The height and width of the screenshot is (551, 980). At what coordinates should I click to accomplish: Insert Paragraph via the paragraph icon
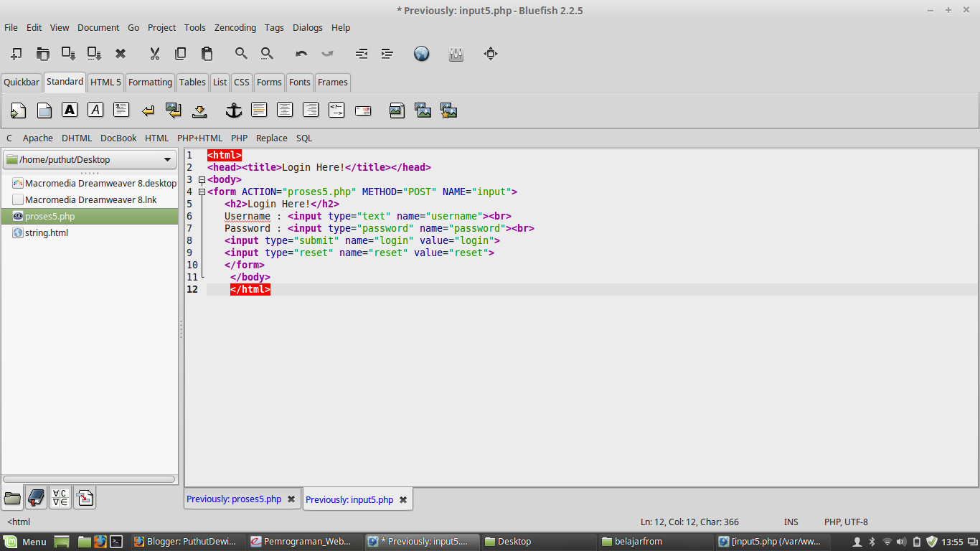pos(121,110)
